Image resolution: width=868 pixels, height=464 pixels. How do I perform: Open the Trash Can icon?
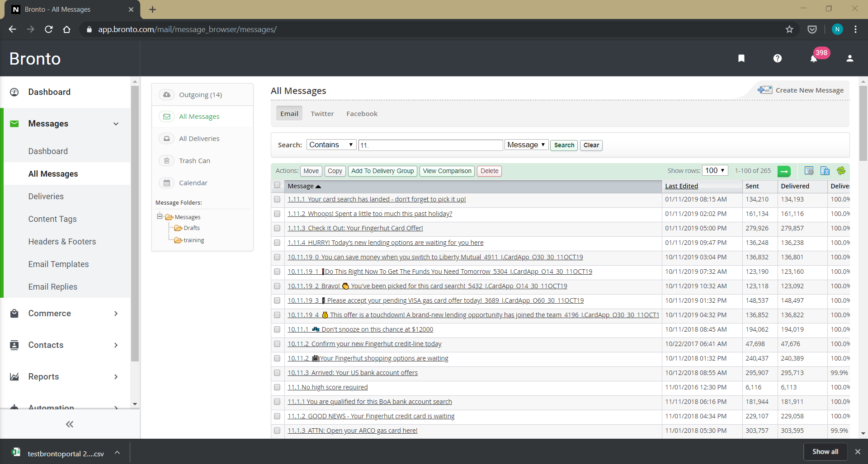tap(167, 161)
